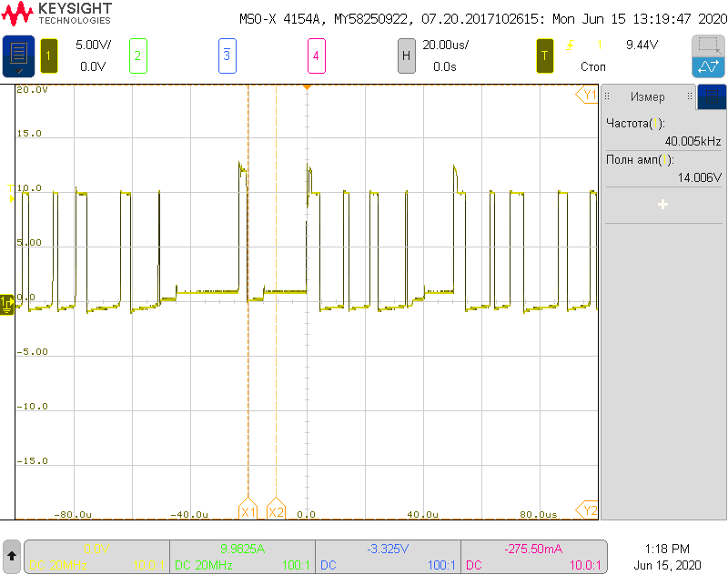Image resolution: width=728 pixels, height=575 pixels.
Task: Click the Keysight Technologies logo
Action: 56,14
